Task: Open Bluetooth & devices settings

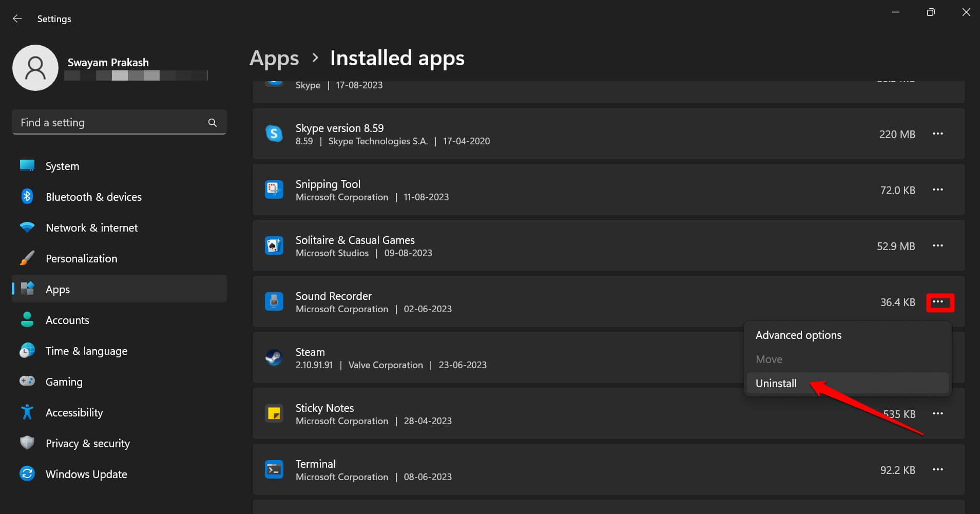Action: click(93, 197)
